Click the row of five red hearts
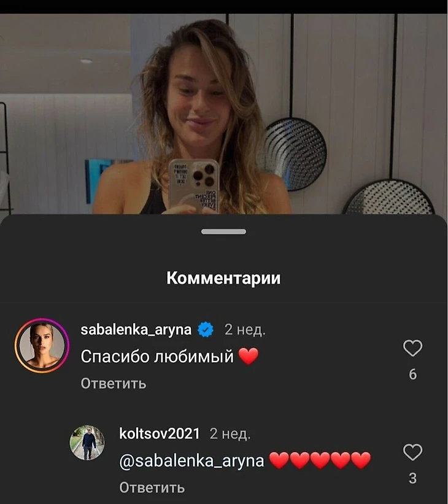This screenshot has width=448, height=504. 320,460
